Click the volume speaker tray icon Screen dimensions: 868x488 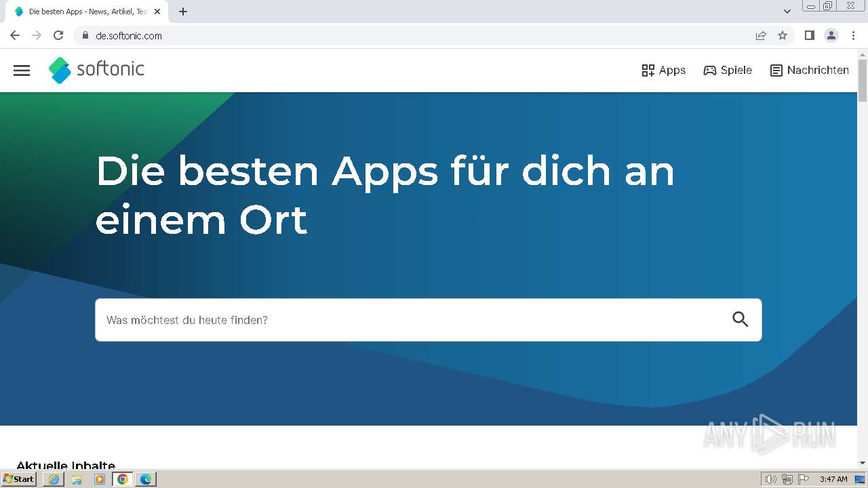[x=771, y=479]
